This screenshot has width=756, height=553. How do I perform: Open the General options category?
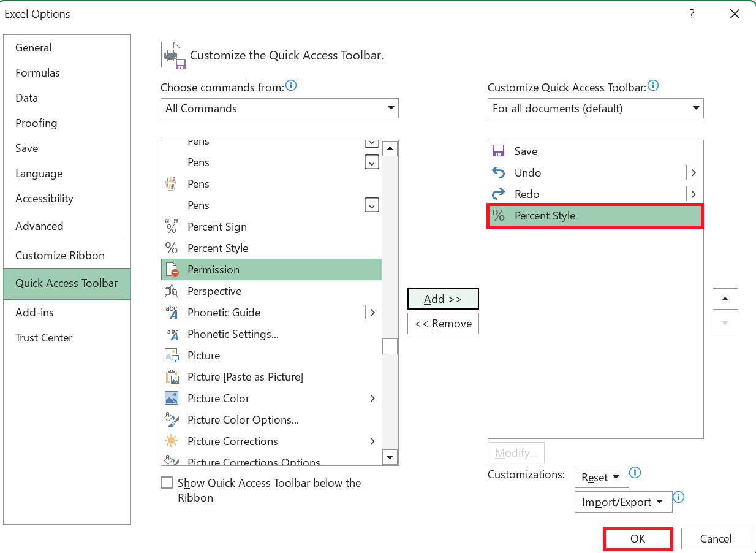67,48
